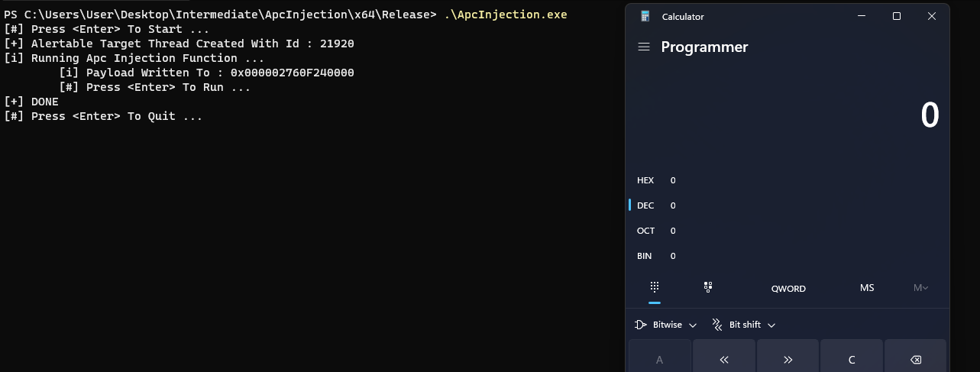Expand the Bitwise operations dropdown

[666, 325]
